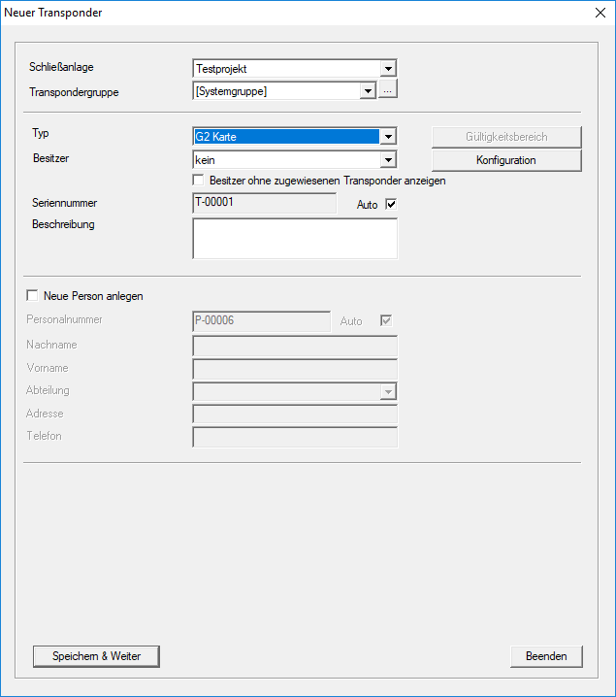The image size is (616, 697).
Task: Click the Personalnummer field
Action: [x=262, y=320]
